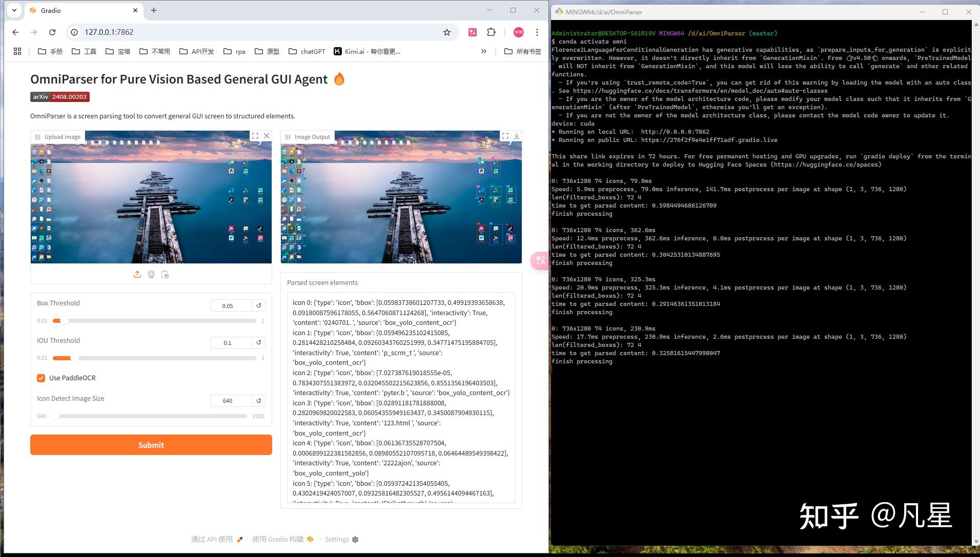
Task: Click the paste from clipboard icon
Action: [x=165, y=274]
